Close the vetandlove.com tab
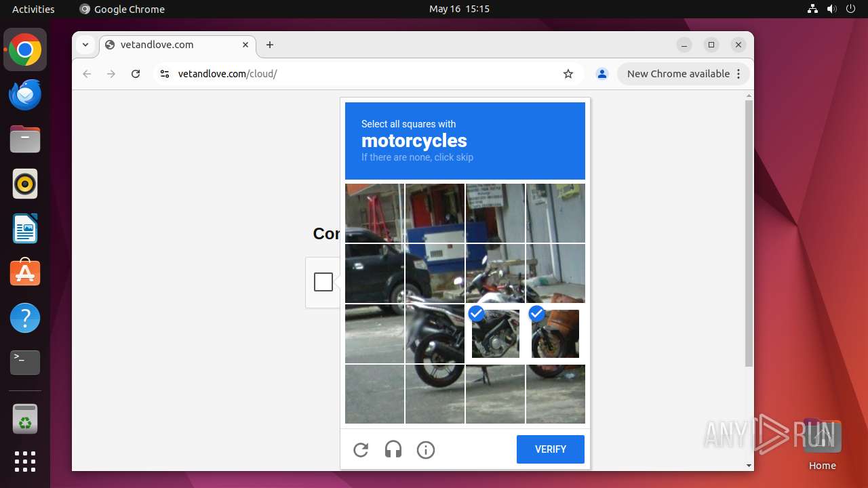Screen dimensions: 868x488 (245, 45)
